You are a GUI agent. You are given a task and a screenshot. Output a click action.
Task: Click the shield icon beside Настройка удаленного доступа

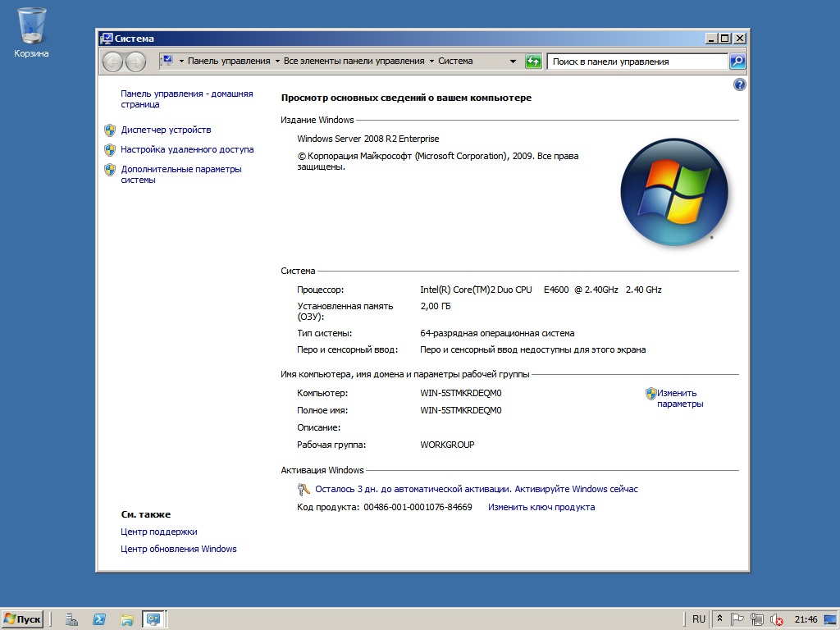(110, 150)
